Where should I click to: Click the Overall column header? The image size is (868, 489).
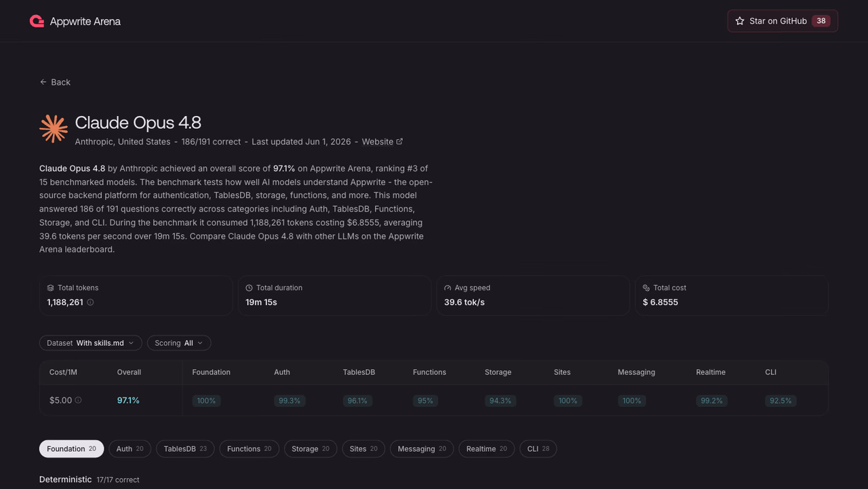129,372
